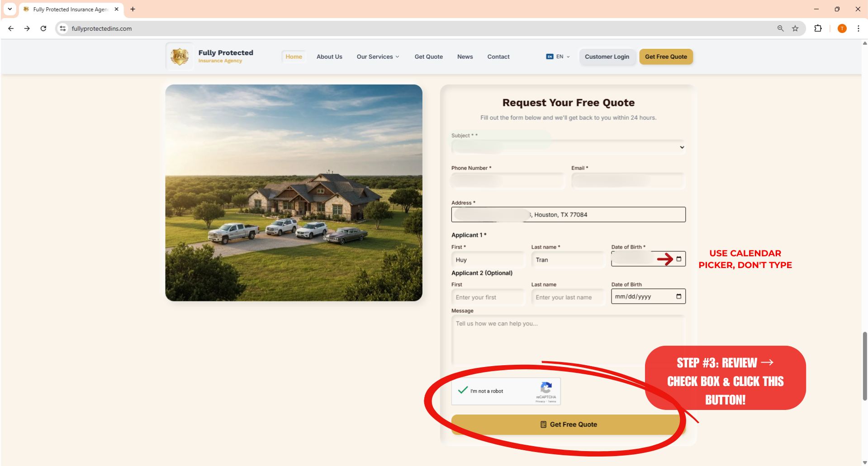Focus the Phone Number field
This screenshot has height=466, width=868.
coord(508,181)
